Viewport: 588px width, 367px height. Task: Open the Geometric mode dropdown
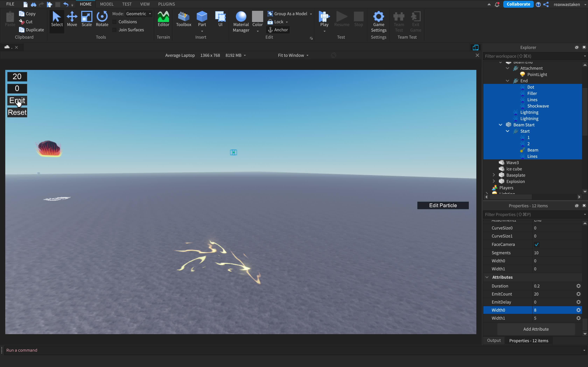139,14
